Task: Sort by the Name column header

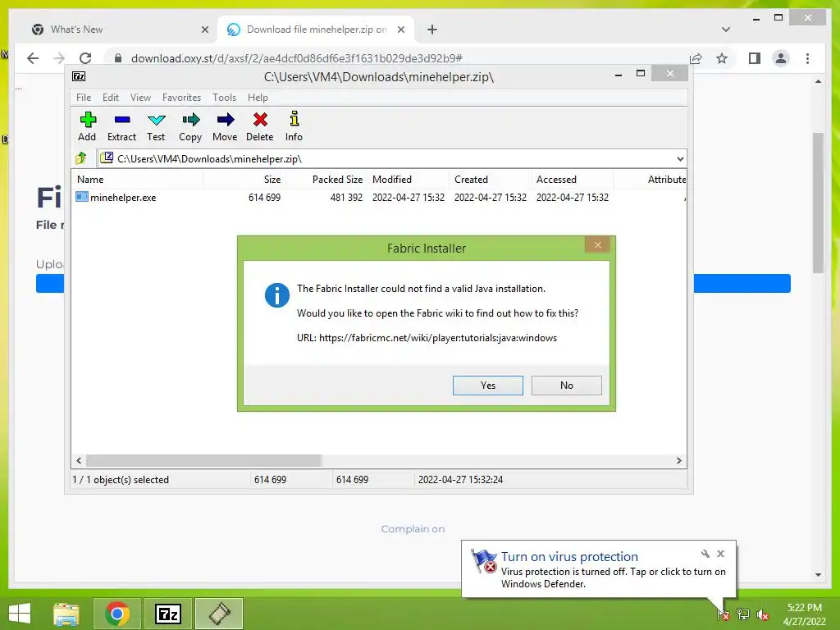Action: click(x=137, y=180)
